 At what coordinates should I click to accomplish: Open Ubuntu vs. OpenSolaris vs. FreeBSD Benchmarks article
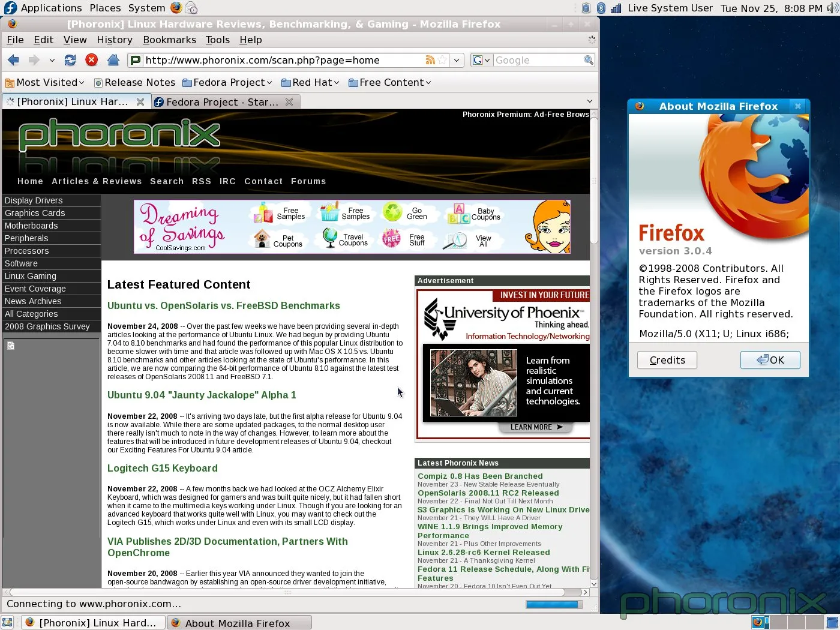click(x=224, y=306)
